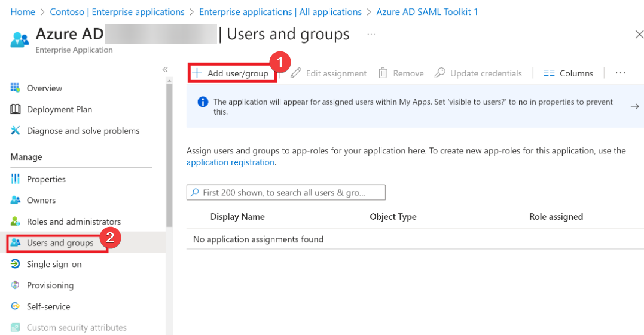Select Users and groups in the sidebar
Image resolution: width=644 pixels, height=335 pixels.
60,243
